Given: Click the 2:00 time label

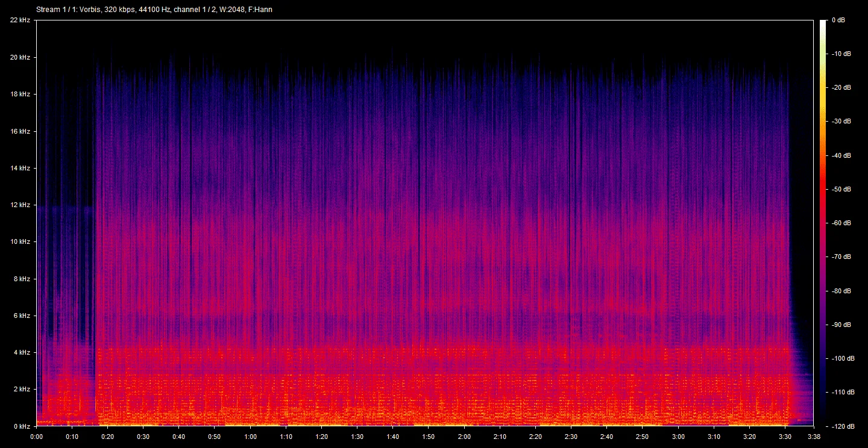Looking at the screenshot, I should 464,437.
